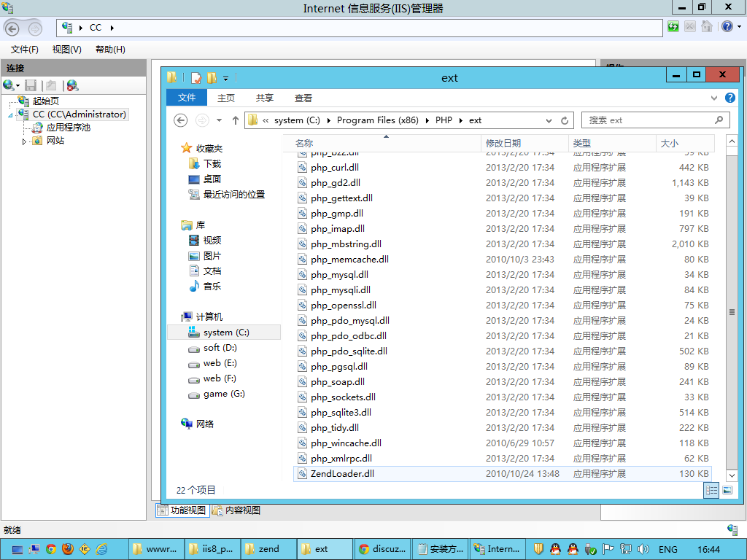The height and width of the screenshot is (560, 747).
Task: Open the 文件 ribbon tab in Explorer
Action: click(x=187, y=98)
